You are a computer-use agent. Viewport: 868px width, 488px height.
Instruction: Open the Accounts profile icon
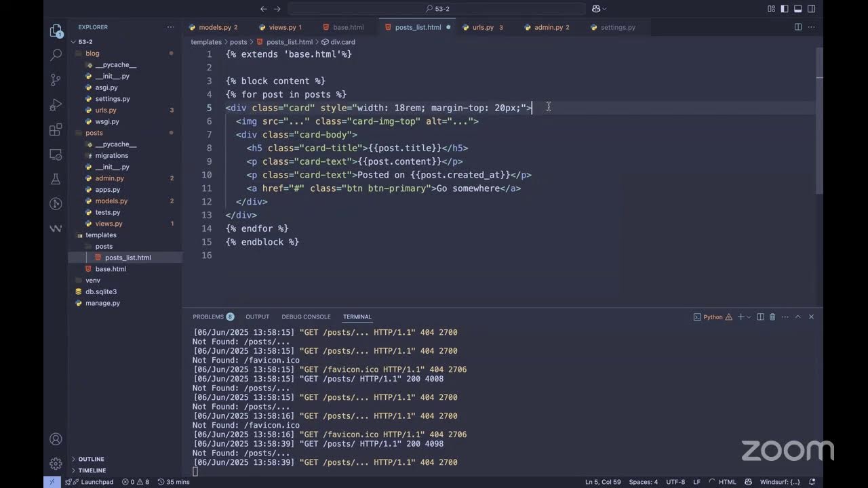56,439
